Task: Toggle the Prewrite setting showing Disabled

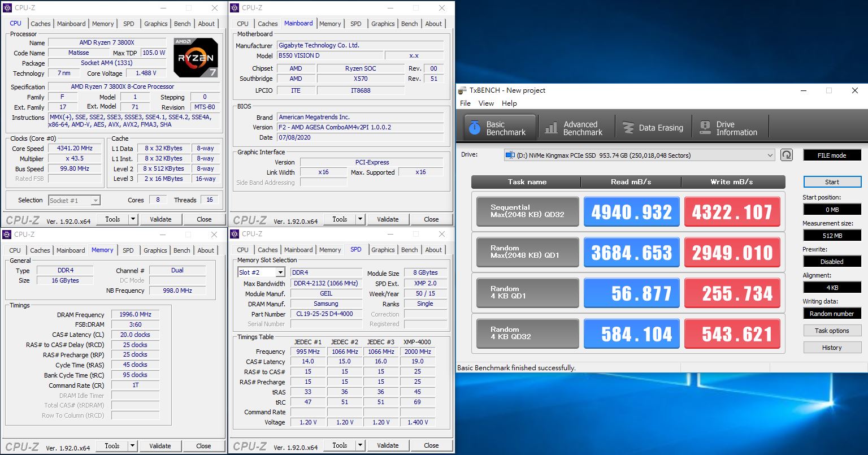Action: pos(832,262)
